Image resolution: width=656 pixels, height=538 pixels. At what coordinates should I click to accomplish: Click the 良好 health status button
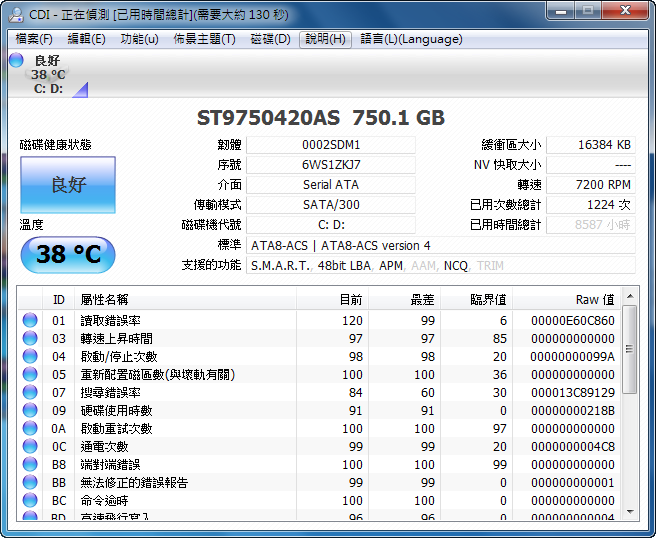[68, 185]
